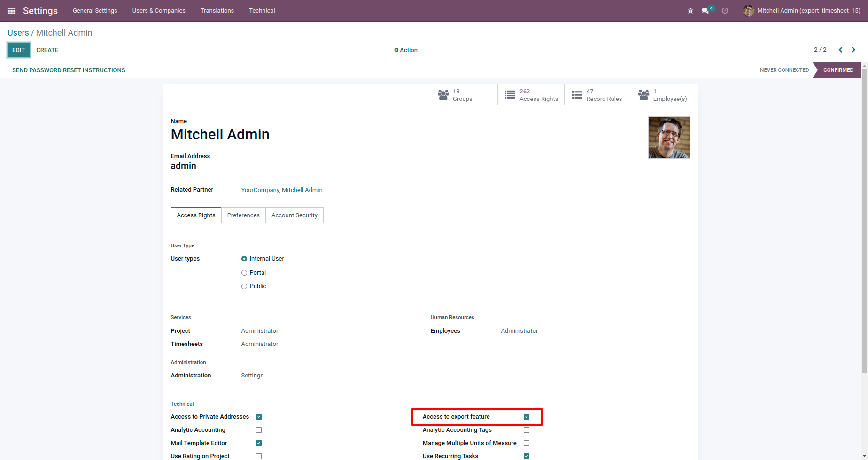Toggle Mail Template Editor checkbox
Image resolution: width=868 pixels, height=460 pixels.
click(259, 443)
